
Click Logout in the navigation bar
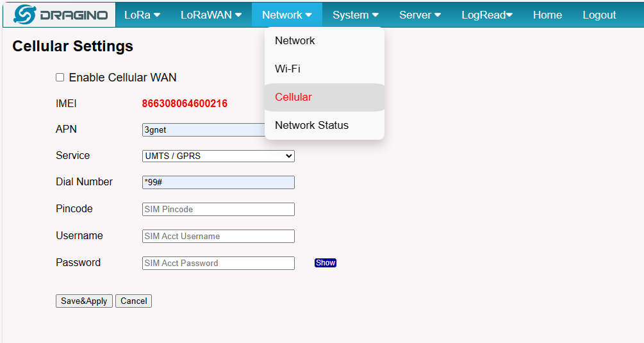coord(599,15)
